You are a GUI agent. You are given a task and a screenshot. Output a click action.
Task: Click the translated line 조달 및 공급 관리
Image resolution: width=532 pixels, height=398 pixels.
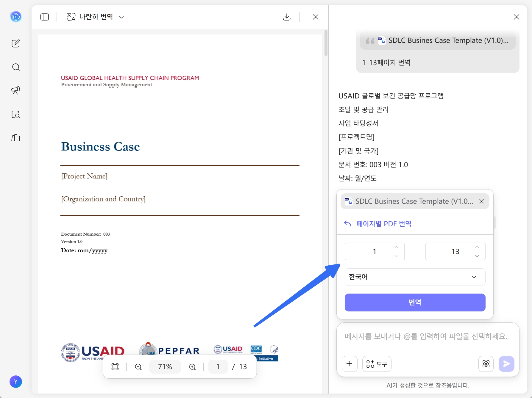click(x=363, y=109)
